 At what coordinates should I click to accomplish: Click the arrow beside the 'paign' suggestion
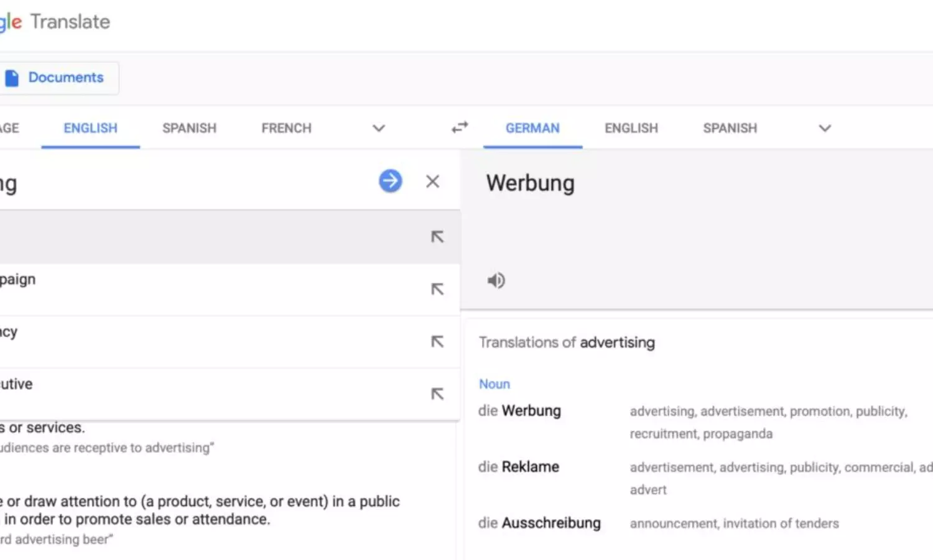(437, 289)
